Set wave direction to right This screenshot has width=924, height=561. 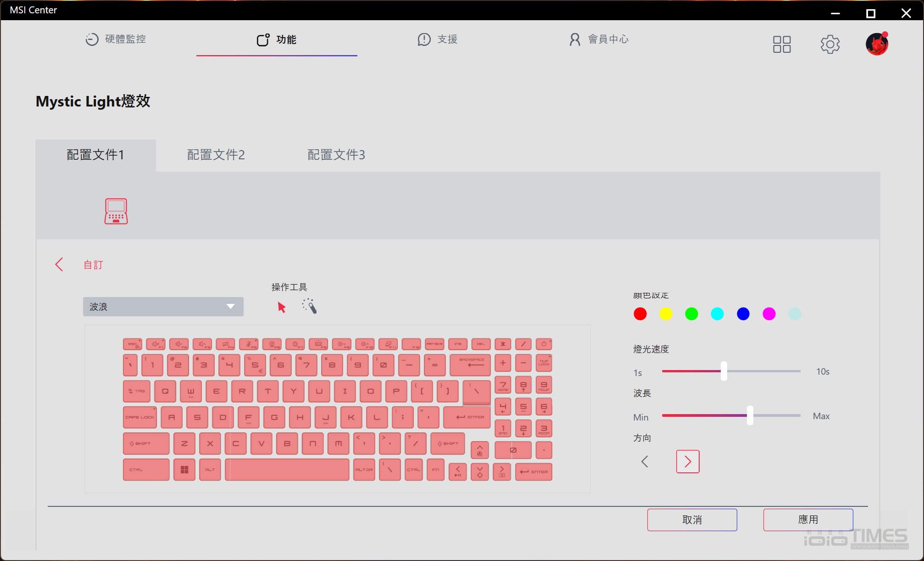click(688, 461)
